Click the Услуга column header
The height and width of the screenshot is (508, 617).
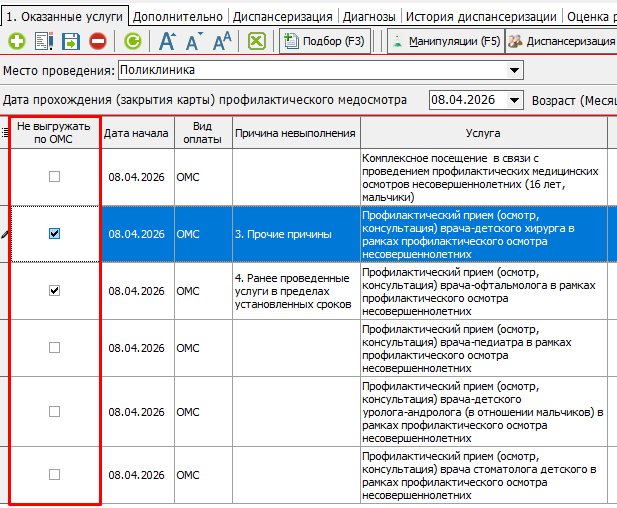coord(482,133)
